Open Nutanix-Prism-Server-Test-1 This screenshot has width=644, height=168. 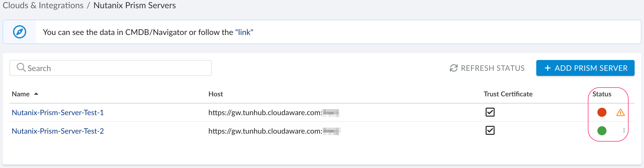pos(58,113)
